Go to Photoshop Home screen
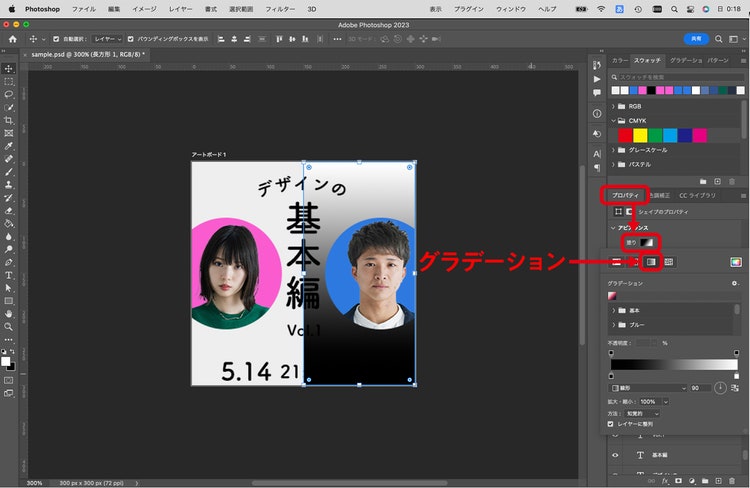Viewport: 750px width, 488px height. pyautogui.click(x=12, y=39)
